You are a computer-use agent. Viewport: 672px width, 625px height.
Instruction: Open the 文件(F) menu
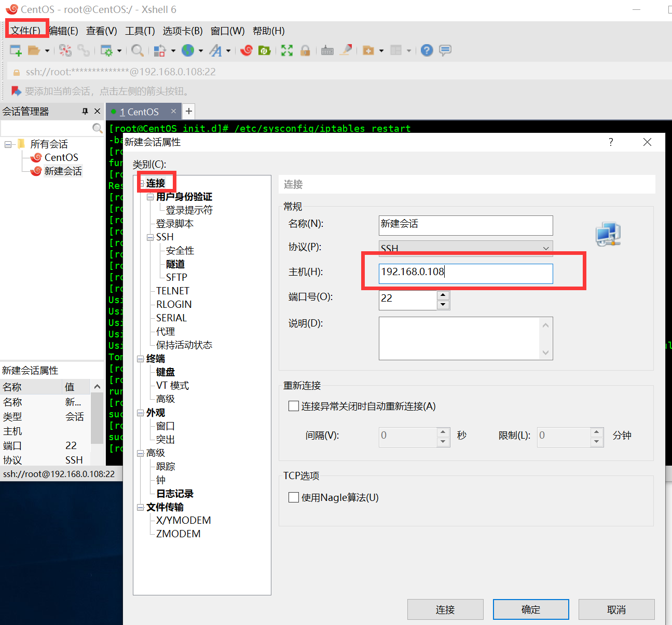[25, 31]
